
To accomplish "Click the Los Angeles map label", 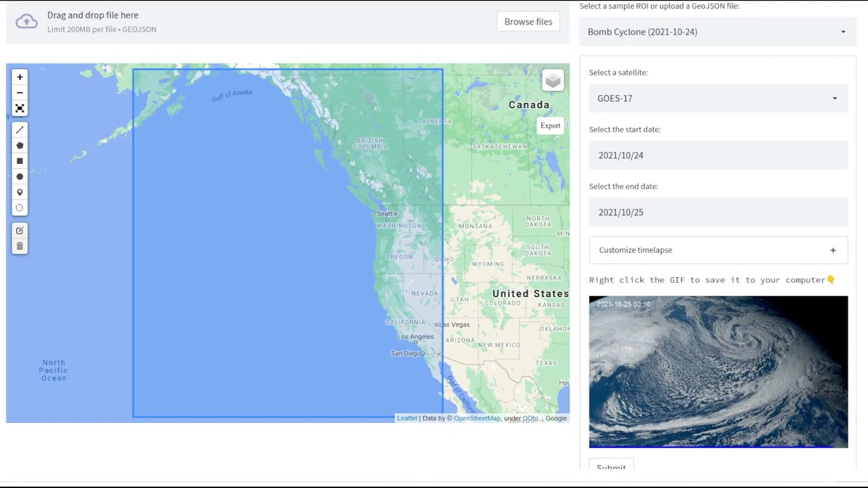I will click(x=416, y=337).
